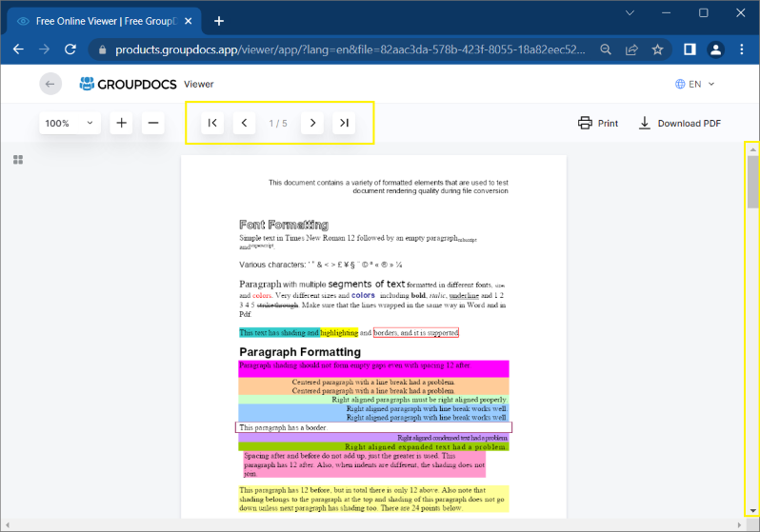Open the EN language selector

click(x=694, y=84)
